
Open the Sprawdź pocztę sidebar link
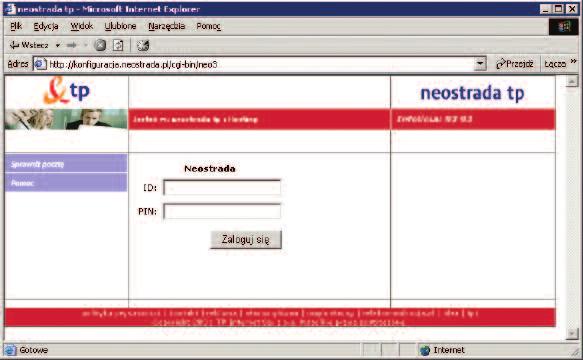click(x=66, y=164)
